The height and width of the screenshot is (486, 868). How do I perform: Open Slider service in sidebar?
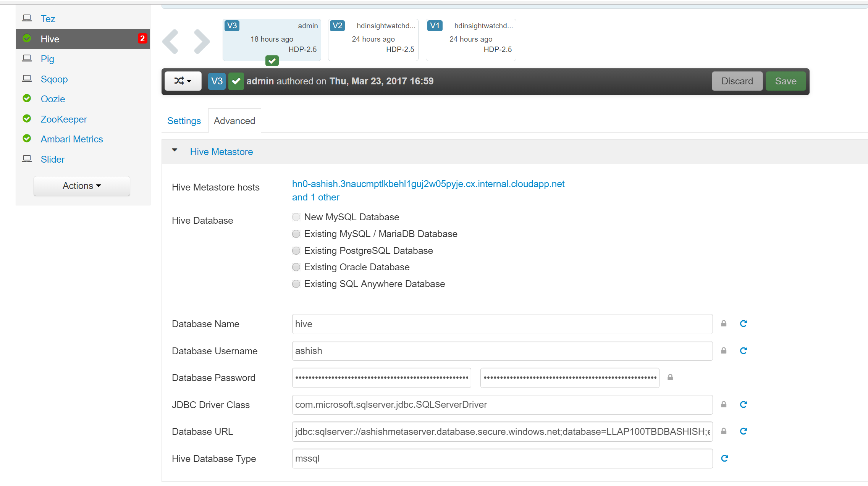[53, 159]
